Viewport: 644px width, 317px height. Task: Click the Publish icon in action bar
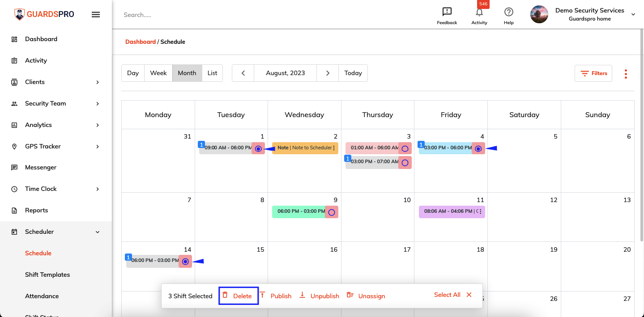263,295
